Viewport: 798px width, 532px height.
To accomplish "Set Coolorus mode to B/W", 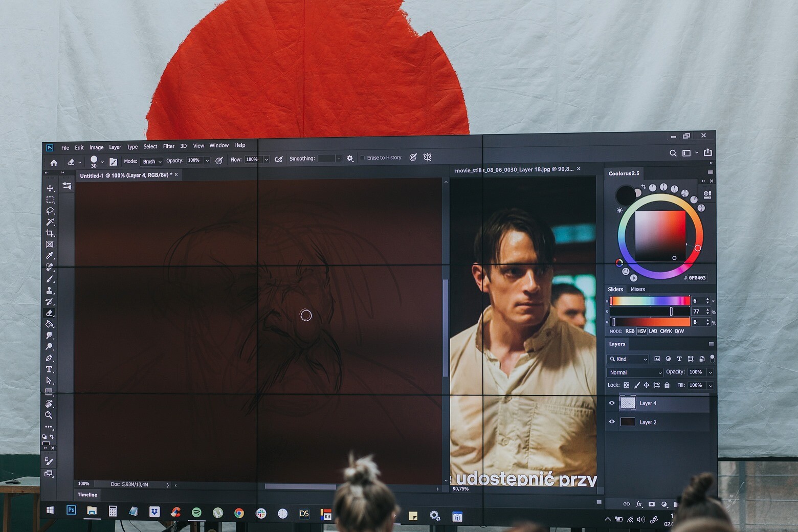I will pos(679,331).
